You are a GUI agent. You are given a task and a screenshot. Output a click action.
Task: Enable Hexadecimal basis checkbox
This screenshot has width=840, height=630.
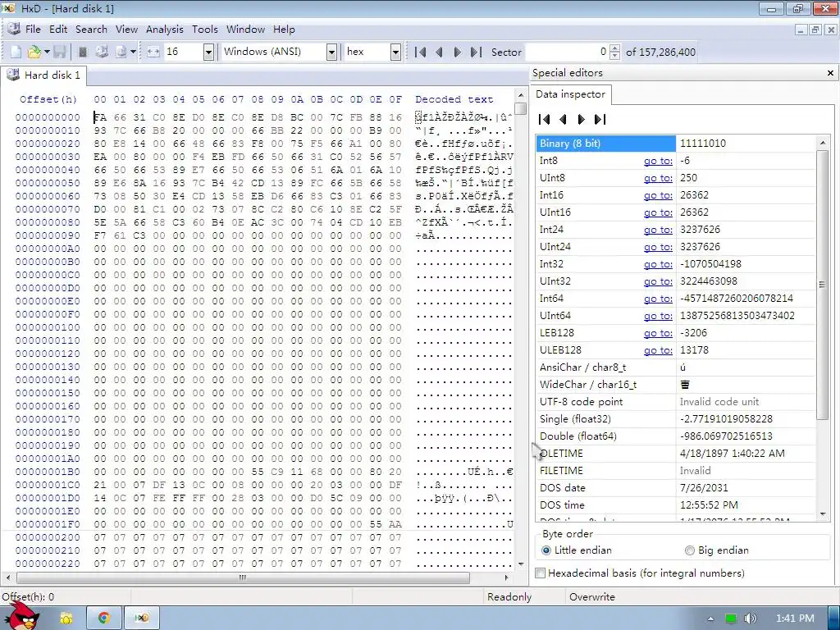point(541,573)
